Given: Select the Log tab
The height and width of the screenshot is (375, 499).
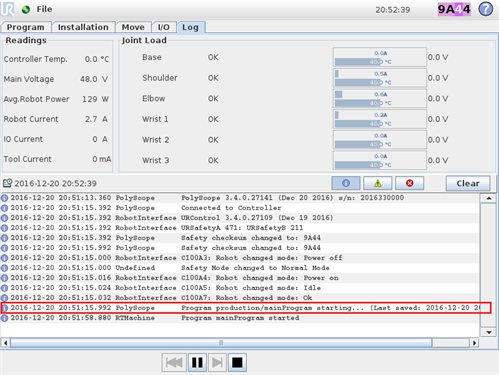Looking at the screenshot, I should (191, 27).
